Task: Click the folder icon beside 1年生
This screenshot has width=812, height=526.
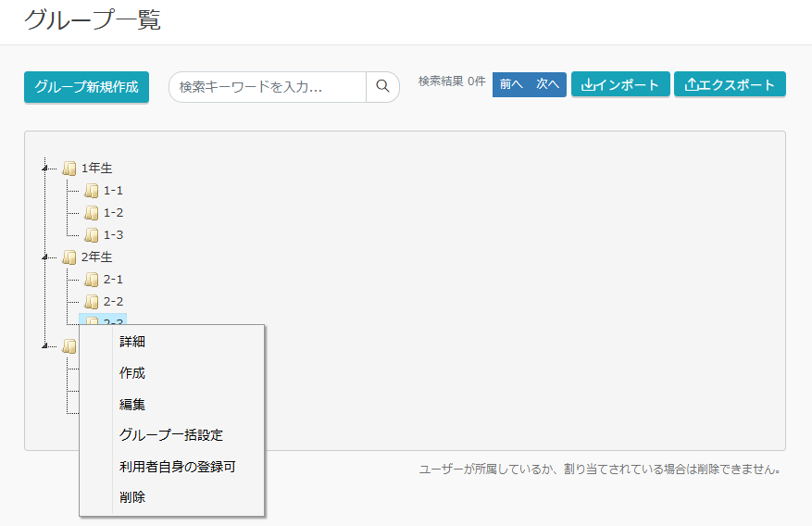Action: 69,169
